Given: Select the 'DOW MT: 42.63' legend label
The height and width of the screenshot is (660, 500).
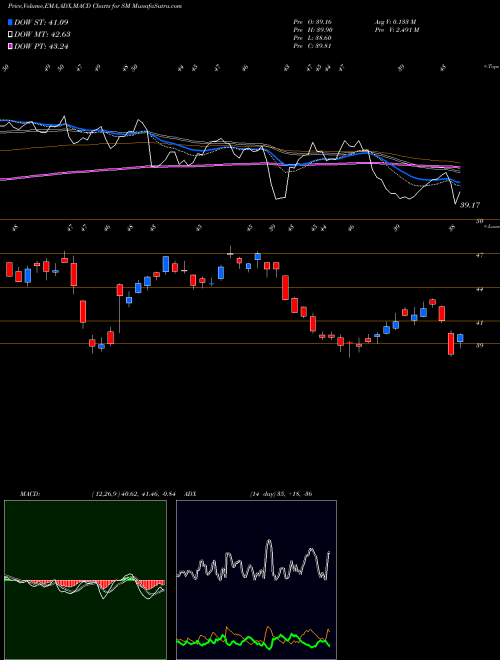Looking at the screenshot, I should coord(42,35).
